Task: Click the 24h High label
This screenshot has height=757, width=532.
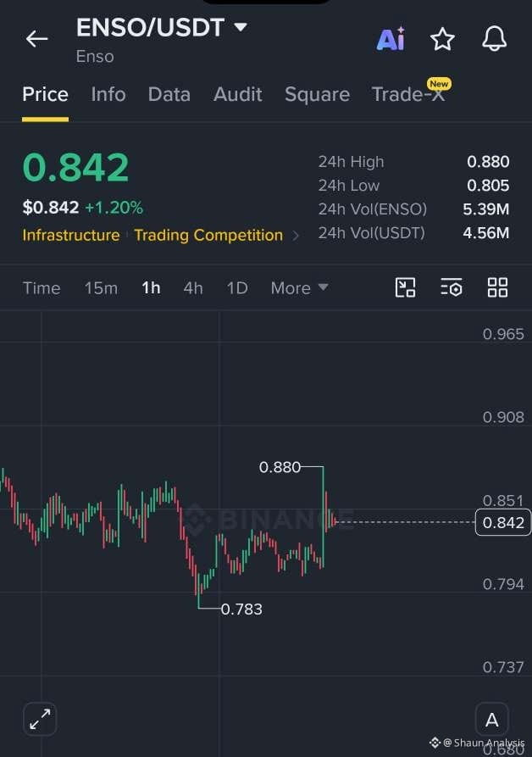Action: pyautogui.click(x=351, y=162)
